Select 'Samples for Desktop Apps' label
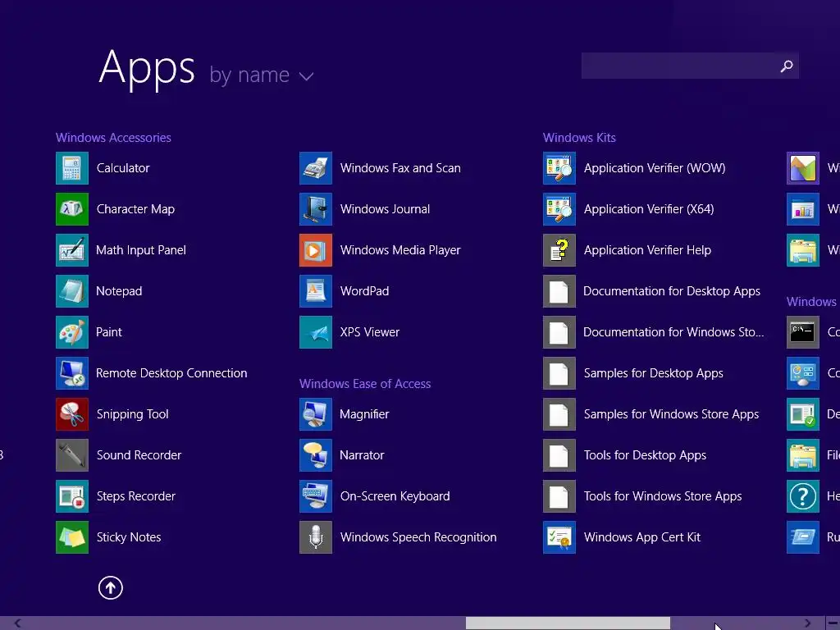 [654, 373]
